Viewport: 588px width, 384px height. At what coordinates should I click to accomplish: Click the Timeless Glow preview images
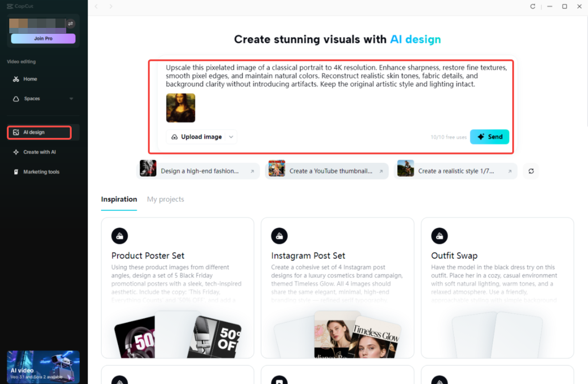(338, 335)
